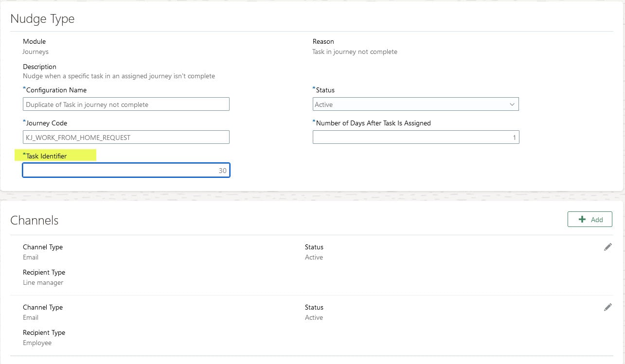Click the Status dropdown chevron arrow
The height and width of the screenshot is (364, 625).
click(x=512, y=104)
